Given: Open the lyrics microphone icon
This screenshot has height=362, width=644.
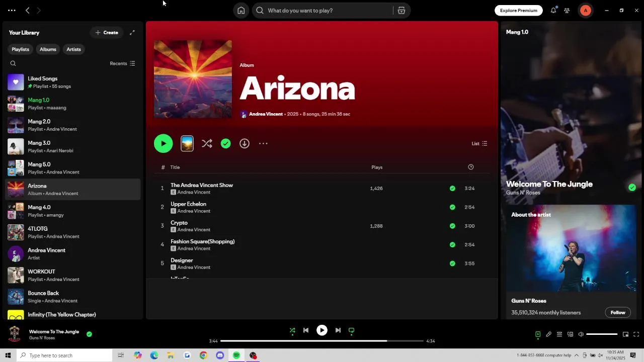Looking at the screenshot, I should point(549,334).
